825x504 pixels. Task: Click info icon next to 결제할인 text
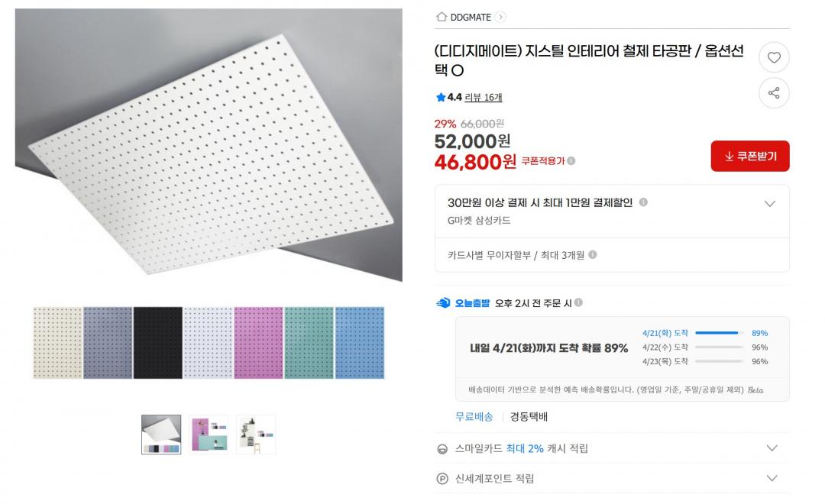pyautogui.click(x=643, y=202)
